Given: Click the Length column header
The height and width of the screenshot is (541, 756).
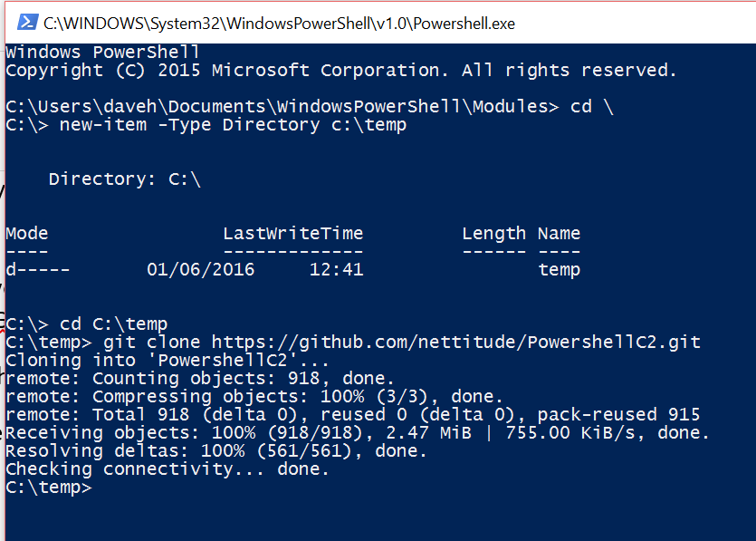Looking at the screenshot, I should pyautogui.click(x=494, y=234).
